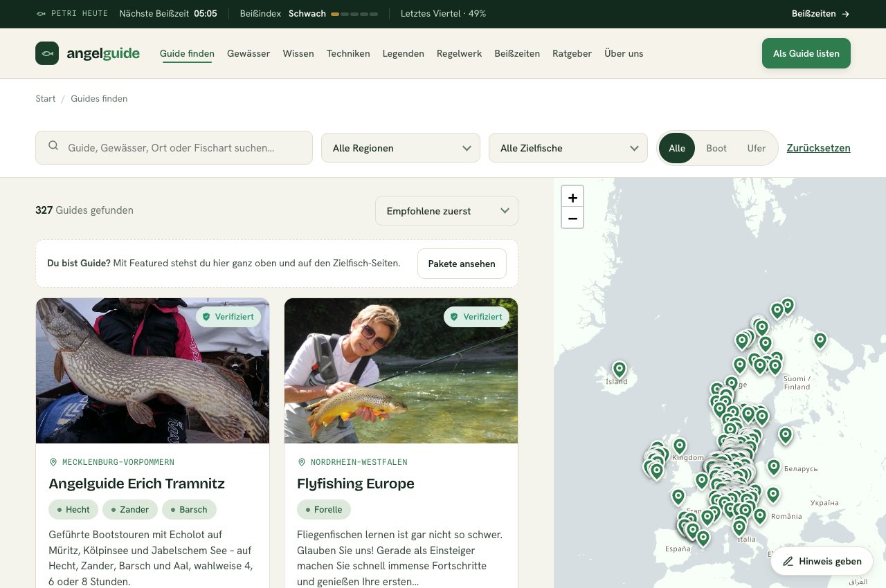Viewport: 886px width, 588px height.
Task: Open Angelguide Erich Tramnitz title link
Action: pos(137,484)
